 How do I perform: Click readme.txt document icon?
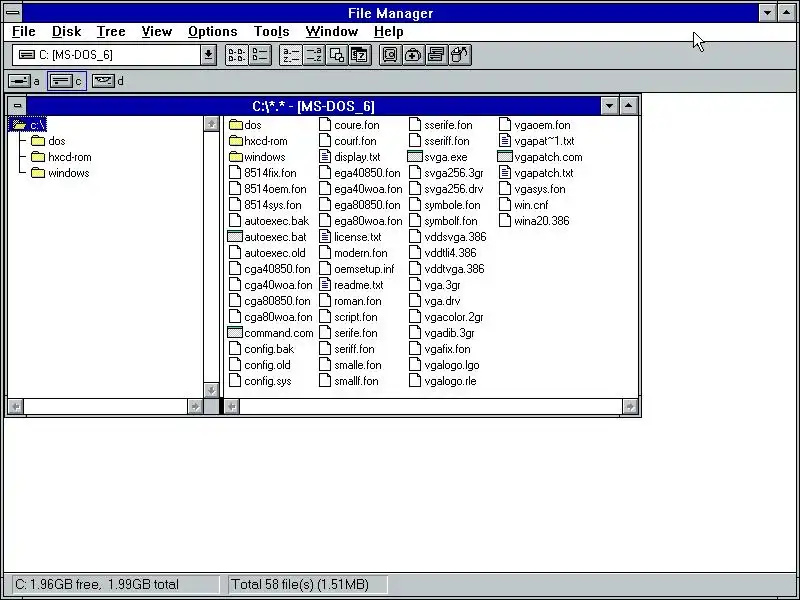325,285
